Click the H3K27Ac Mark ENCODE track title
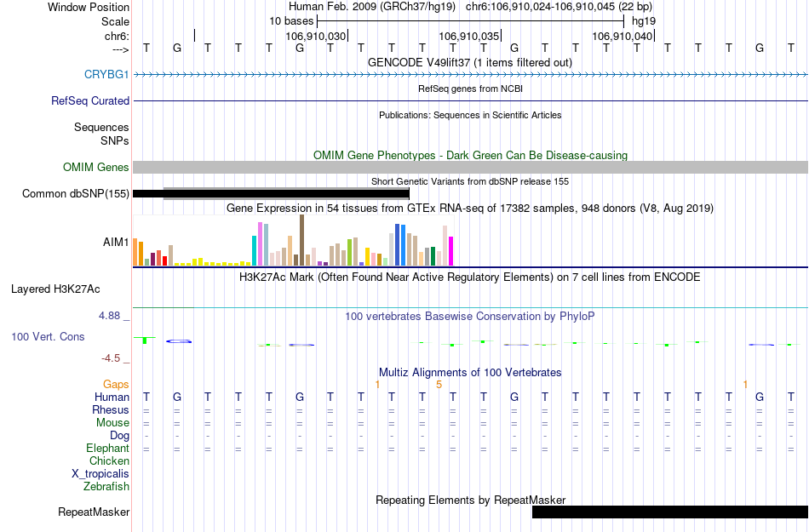Screen dimensions: 809x532 (470, 277)
